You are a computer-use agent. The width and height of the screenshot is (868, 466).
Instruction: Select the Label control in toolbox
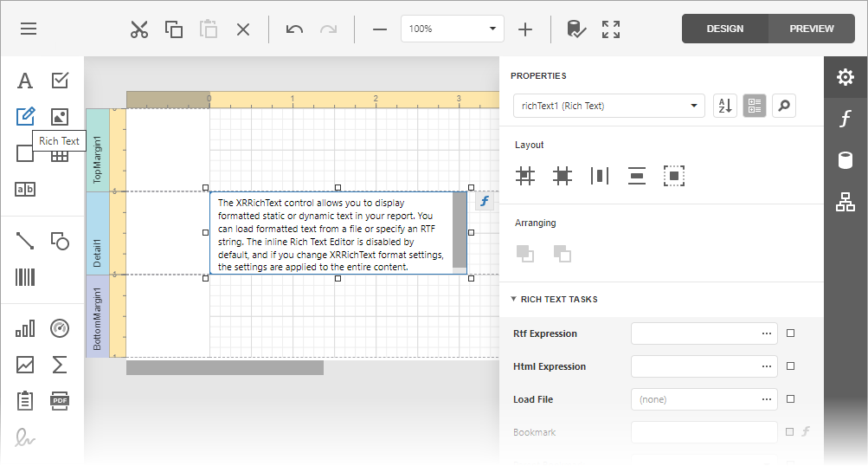[x=25, y=81]
